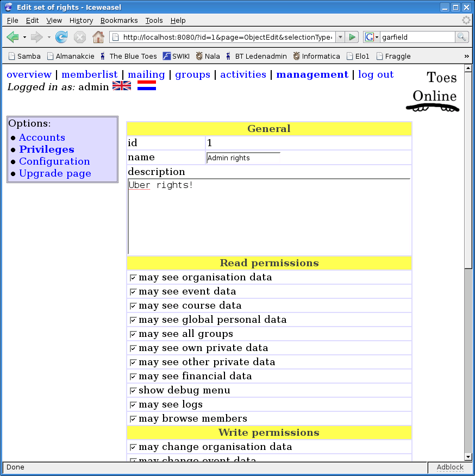
Task: Click the Forward navigation arrow
Action: click(37, 37)
